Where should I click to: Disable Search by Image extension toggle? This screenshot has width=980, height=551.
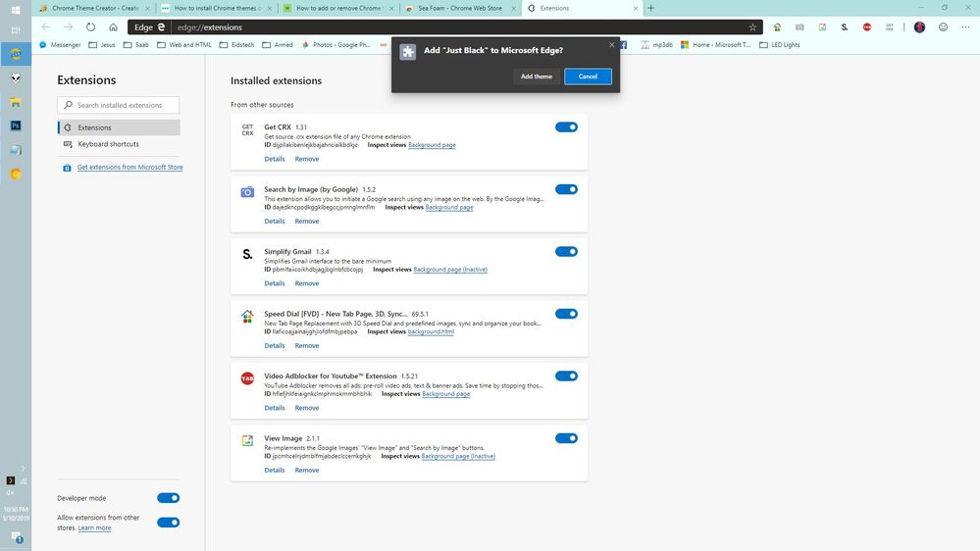[566, 189]
